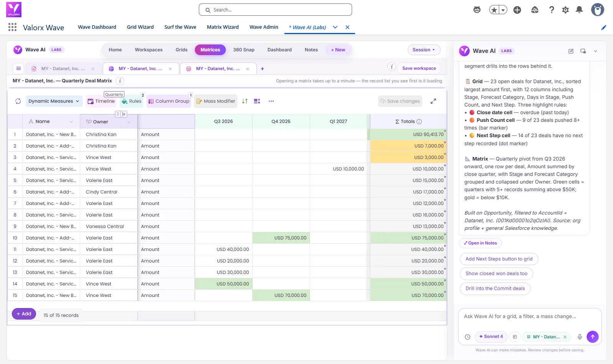Click the edit pencil icon in nav bar

point(604,27)
